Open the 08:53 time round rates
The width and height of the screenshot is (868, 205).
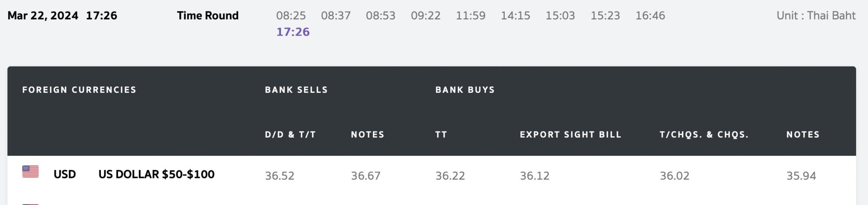pos(381,16)
